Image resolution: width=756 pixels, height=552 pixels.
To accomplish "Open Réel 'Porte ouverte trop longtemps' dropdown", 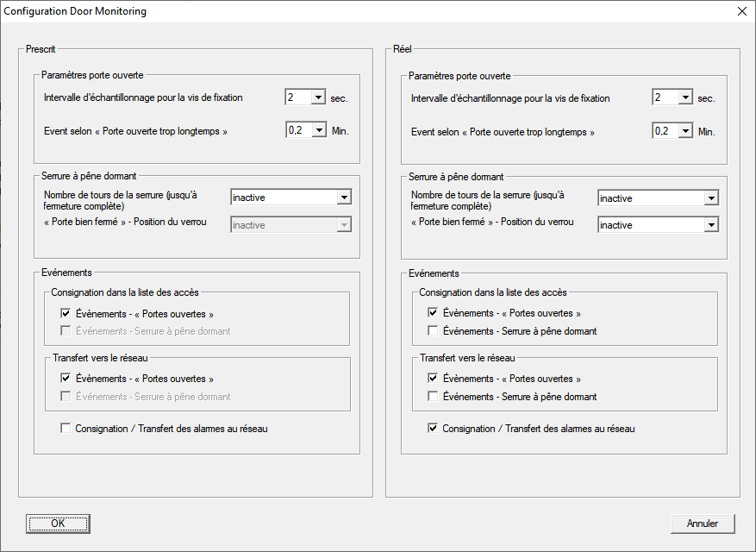I will click(685, 131).
